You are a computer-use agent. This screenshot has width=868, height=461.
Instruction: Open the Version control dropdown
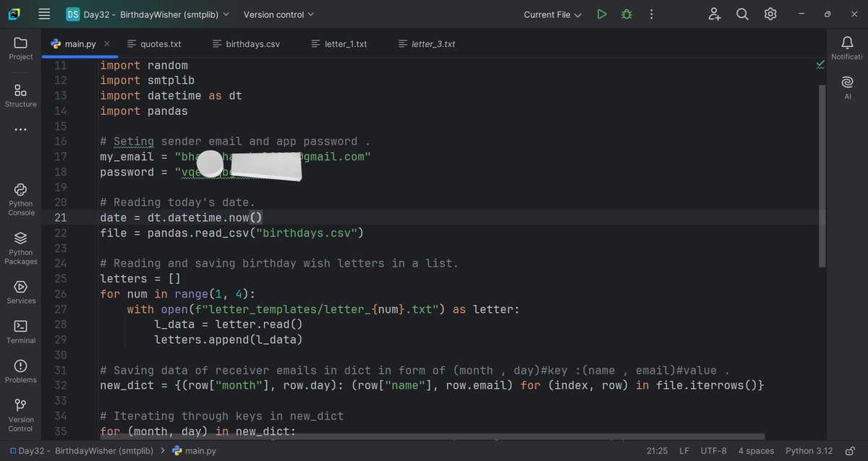tap(278, 14)
